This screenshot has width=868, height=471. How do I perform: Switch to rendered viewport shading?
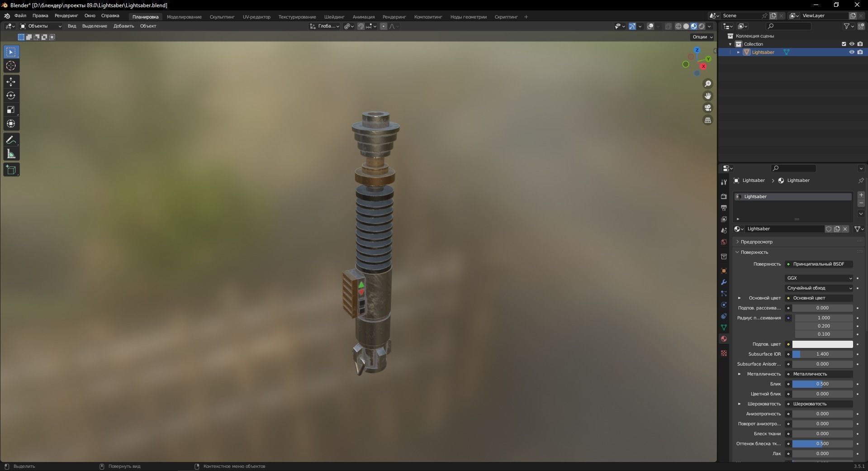coord(701,26)
